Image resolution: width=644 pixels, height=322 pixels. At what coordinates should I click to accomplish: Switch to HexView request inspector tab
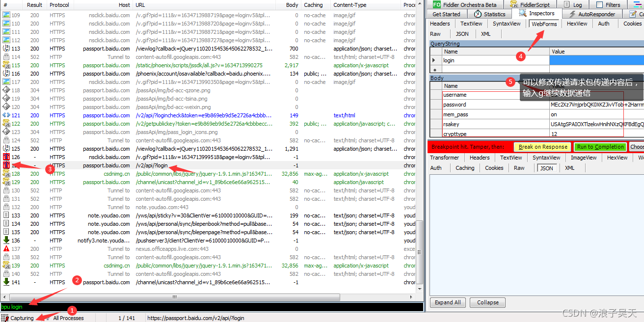click(577, 24)
